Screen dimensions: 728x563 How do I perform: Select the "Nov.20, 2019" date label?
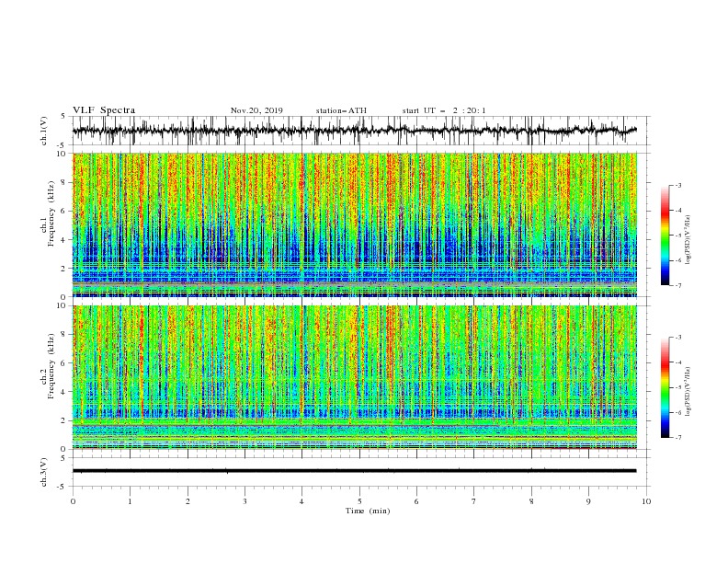[256, 110]
